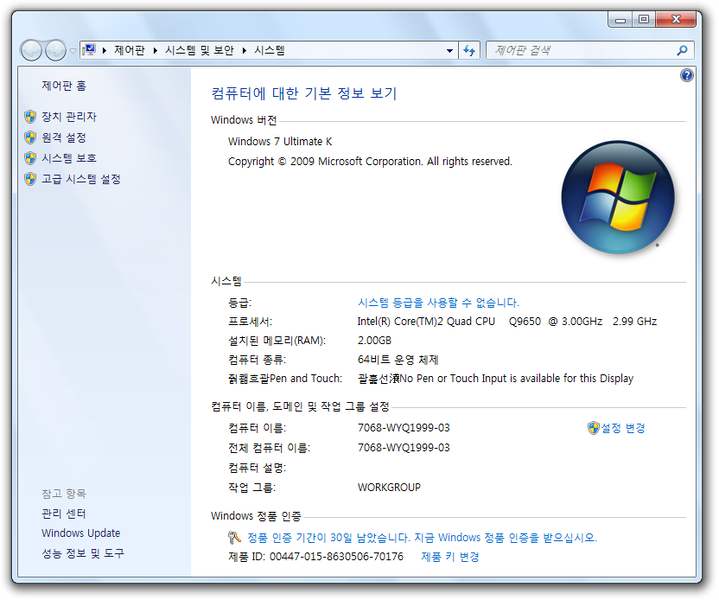
Task: Click the 전체 컴퓨터 이름 value 7068-WYQ1999-03
Action: pyautogui.click(x=404, y=447)
